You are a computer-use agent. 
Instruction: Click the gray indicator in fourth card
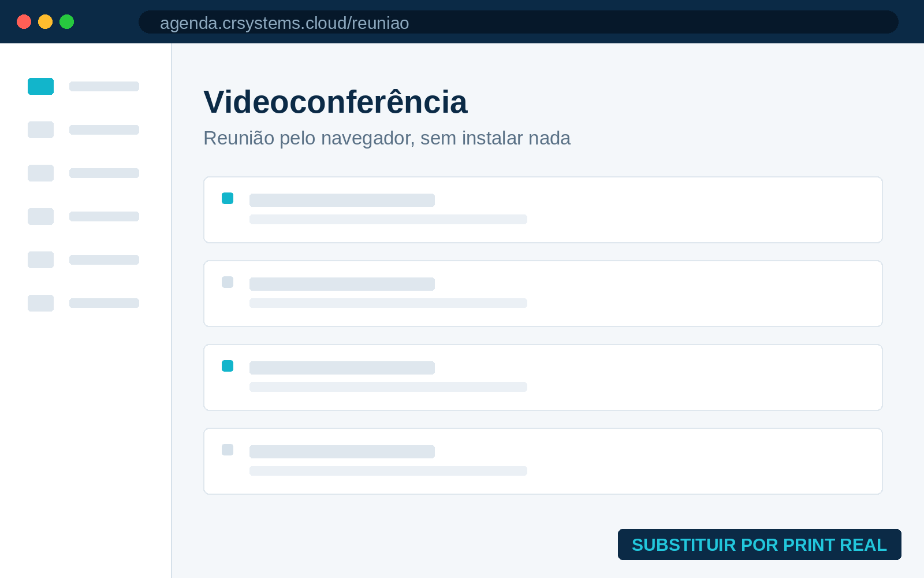click(x=228, y=450)
